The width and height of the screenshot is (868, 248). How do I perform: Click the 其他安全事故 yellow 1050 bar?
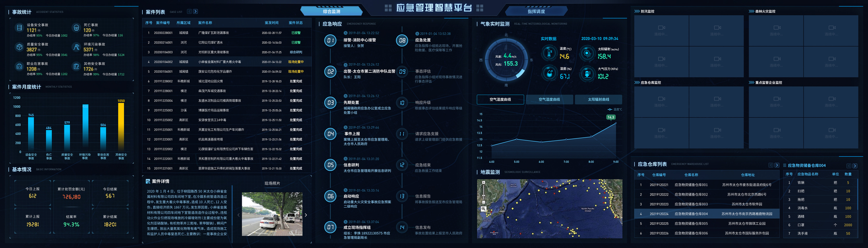coord(121,127)
